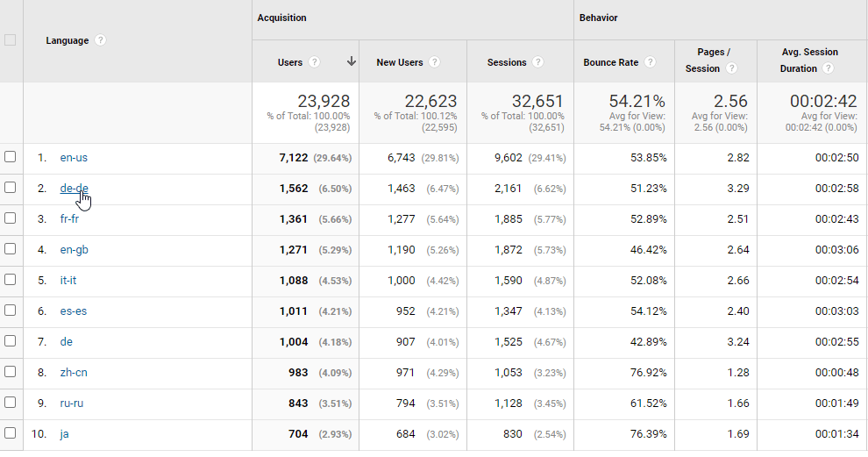Click de-de sessions value 2,161

click(509, 189)
